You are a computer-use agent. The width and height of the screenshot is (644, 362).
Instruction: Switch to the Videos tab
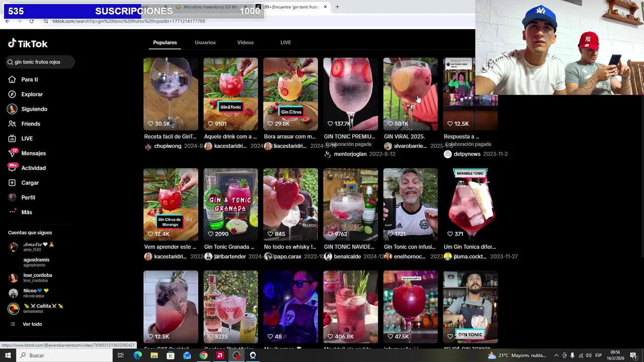click(x=246, y=42)
